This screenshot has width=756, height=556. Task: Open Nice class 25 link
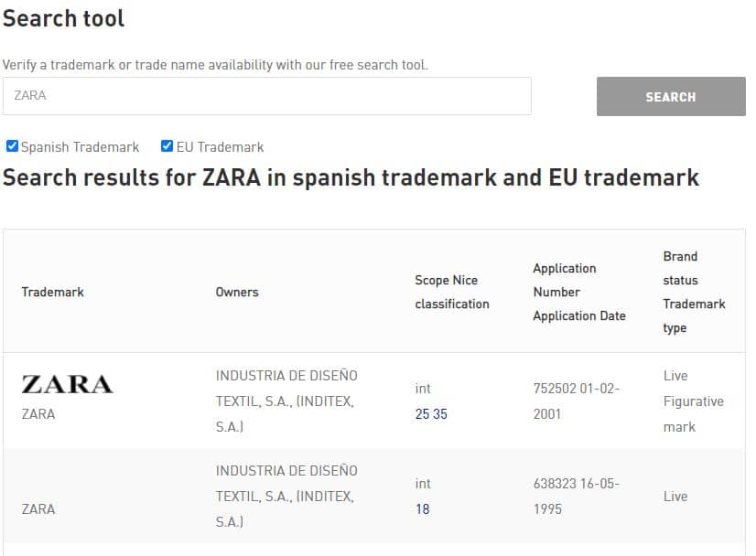(x=422, y=414)
